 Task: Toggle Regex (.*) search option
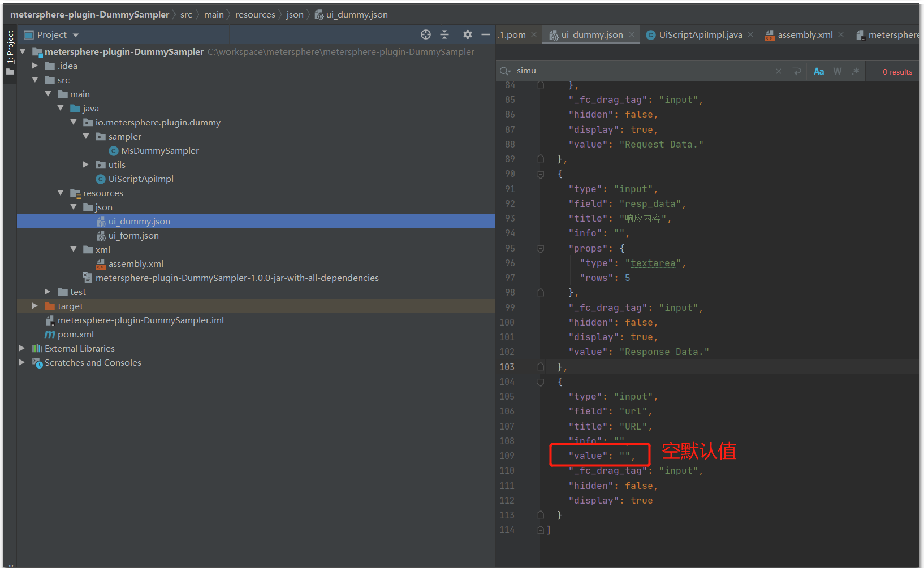[856, 71]
